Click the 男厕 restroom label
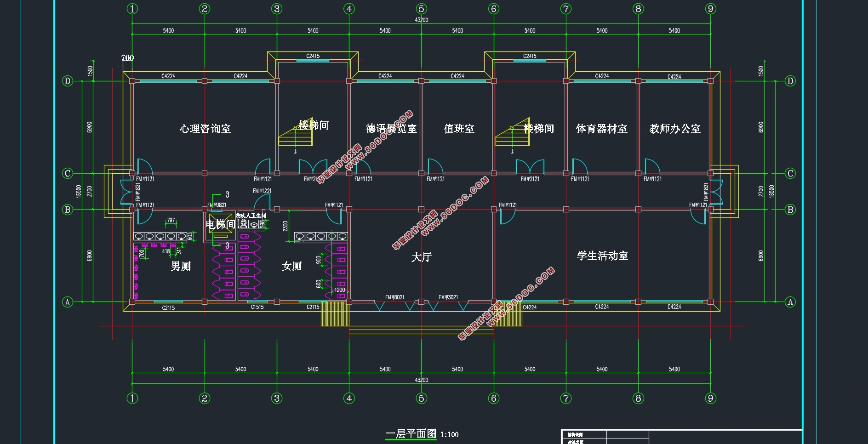The height and width of the screenshot is (444, 868). pyautogui.click(x=181, y=266)
